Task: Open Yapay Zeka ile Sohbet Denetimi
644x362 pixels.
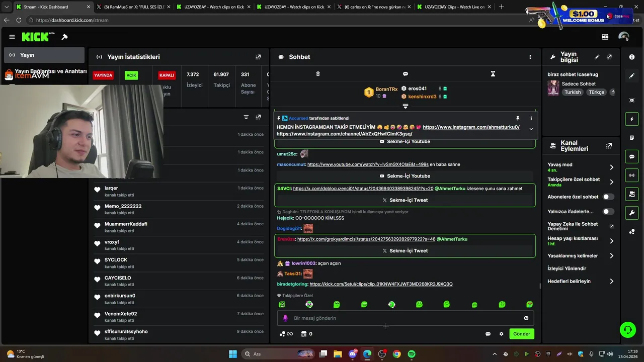Action: point(581,226)
